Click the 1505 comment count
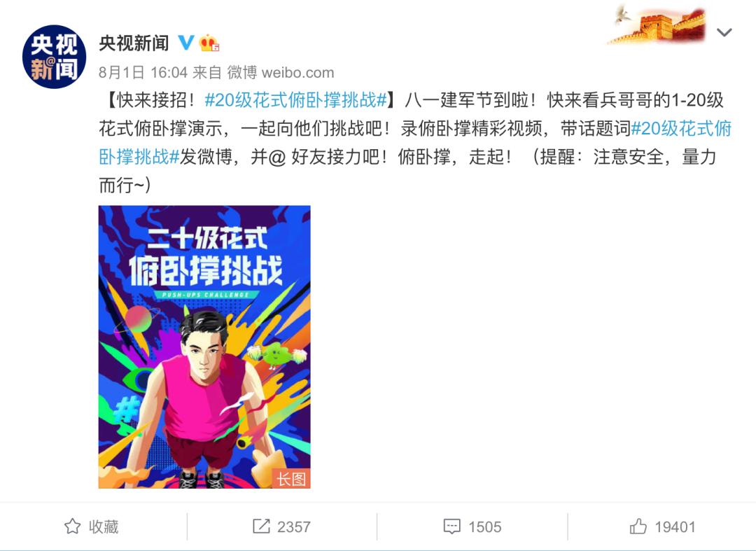The height and width of the screenshot is (551, 756). point(484,526)
